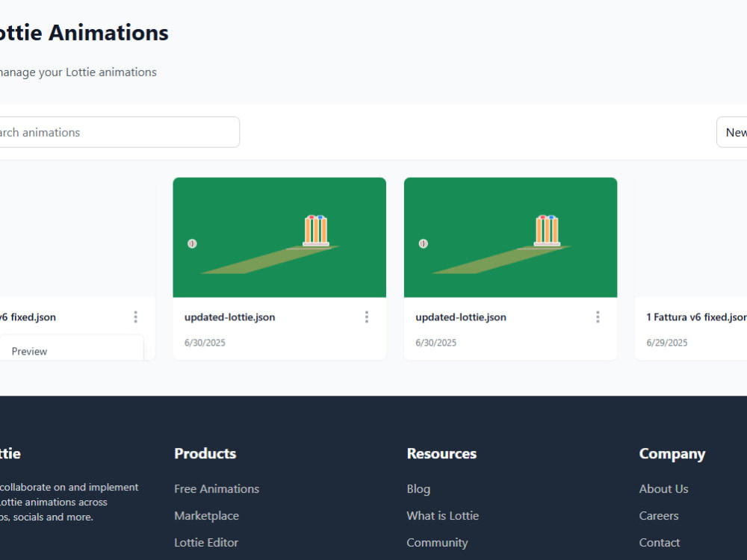Viewport: 747px width, 560px height.
Task: Click the Lottie Animations page heading
Action: click(x=84, y=33)
